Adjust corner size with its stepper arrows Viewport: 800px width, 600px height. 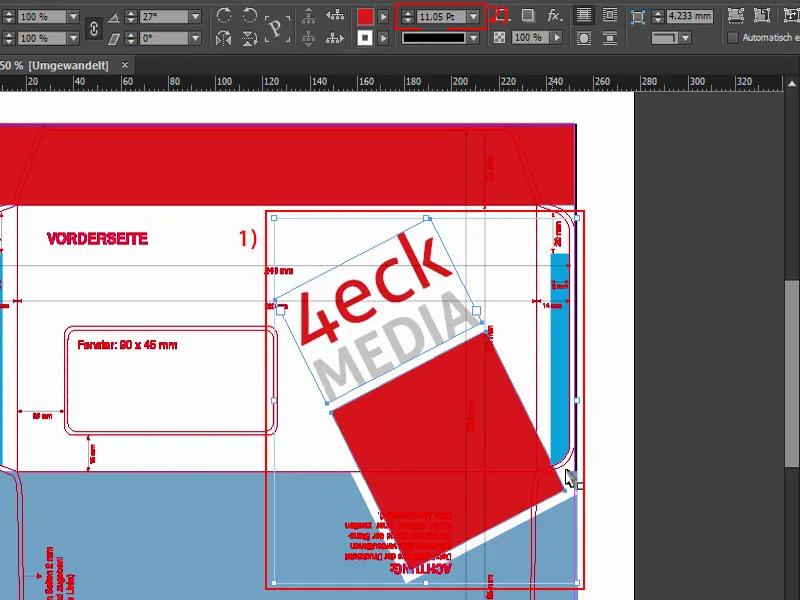point(658,16)
